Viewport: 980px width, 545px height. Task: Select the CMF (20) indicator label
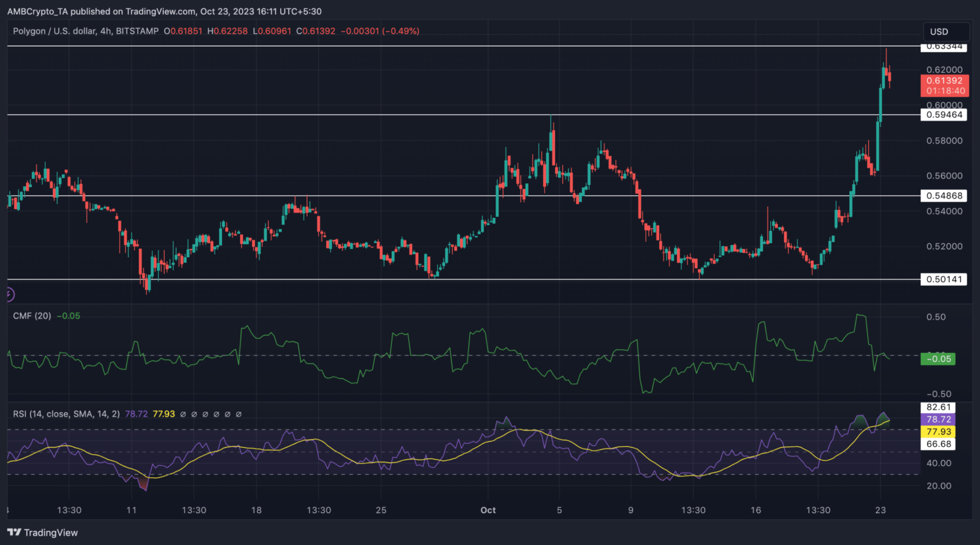(x=32, y=316)
